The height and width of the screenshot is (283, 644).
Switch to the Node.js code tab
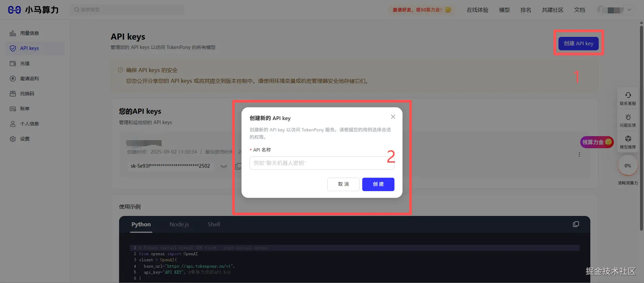click(x=179, y=224)
